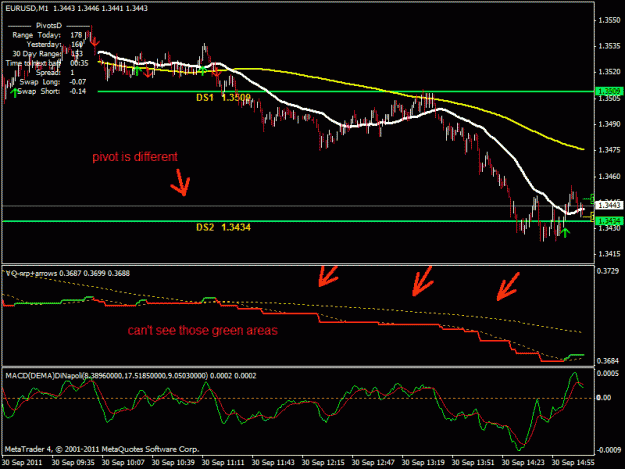Click the MetaTrader 4 MetaQuotes copyright text
Screen dimensions: 625x469
point(102,449)
